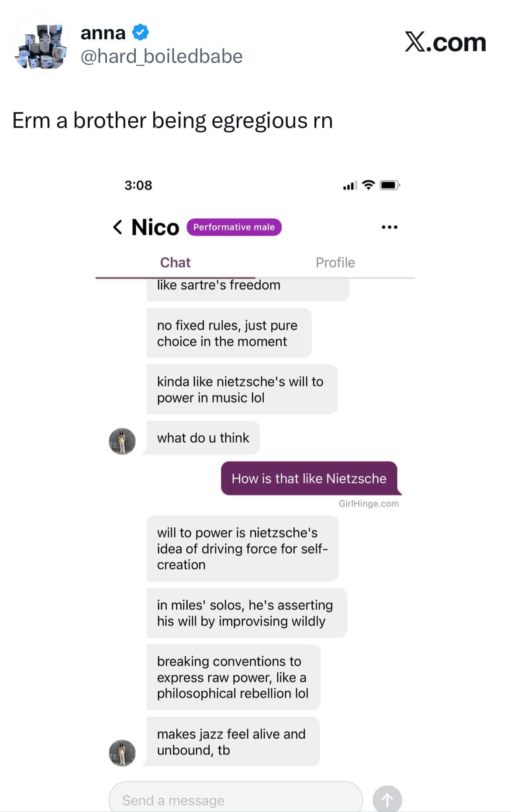This screenshot has width=511, height=812.
Task: Open the @hard_boiledbabe handle link
Action: (x=162, y=56)
